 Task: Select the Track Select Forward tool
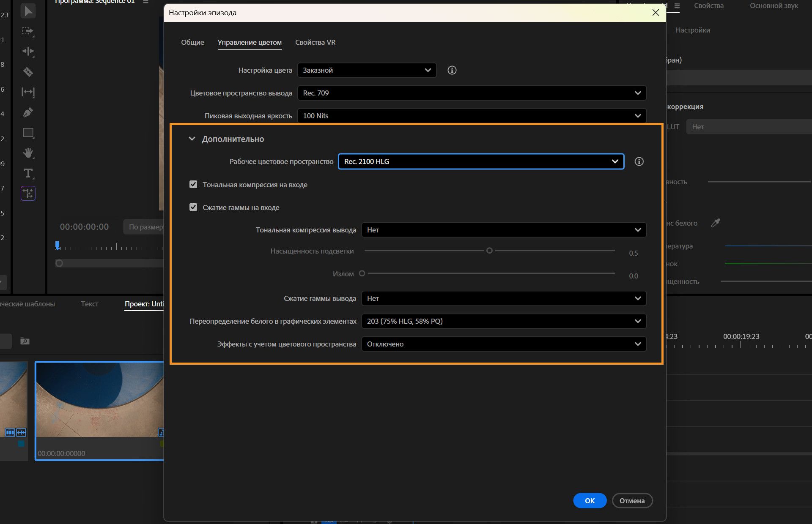28,31
